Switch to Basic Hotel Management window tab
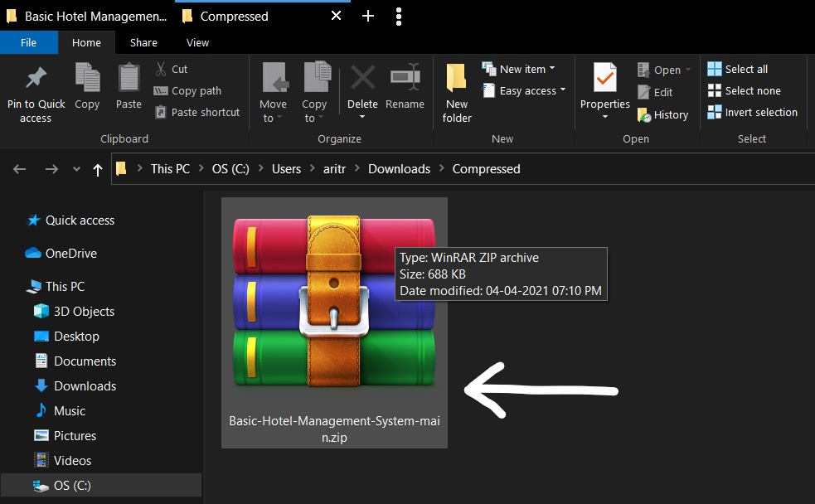815x504 pixels. (87, 16)
